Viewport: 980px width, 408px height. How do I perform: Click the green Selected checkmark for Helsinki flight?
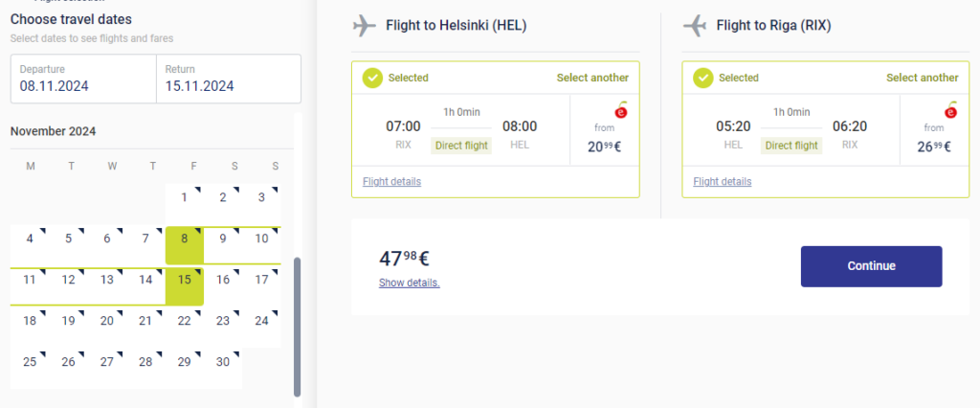372,78
